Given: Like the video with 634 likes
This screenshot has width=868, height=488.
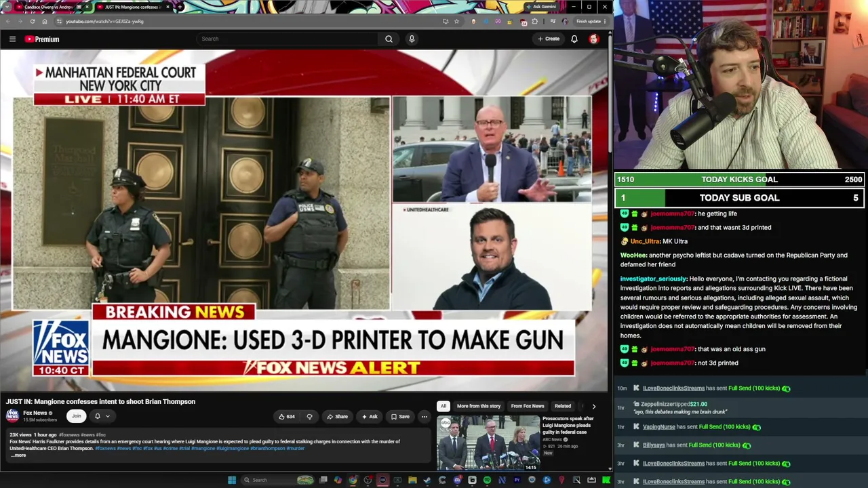Looking at the screenshot, I should pyautogui.click(x=288, y=417).
